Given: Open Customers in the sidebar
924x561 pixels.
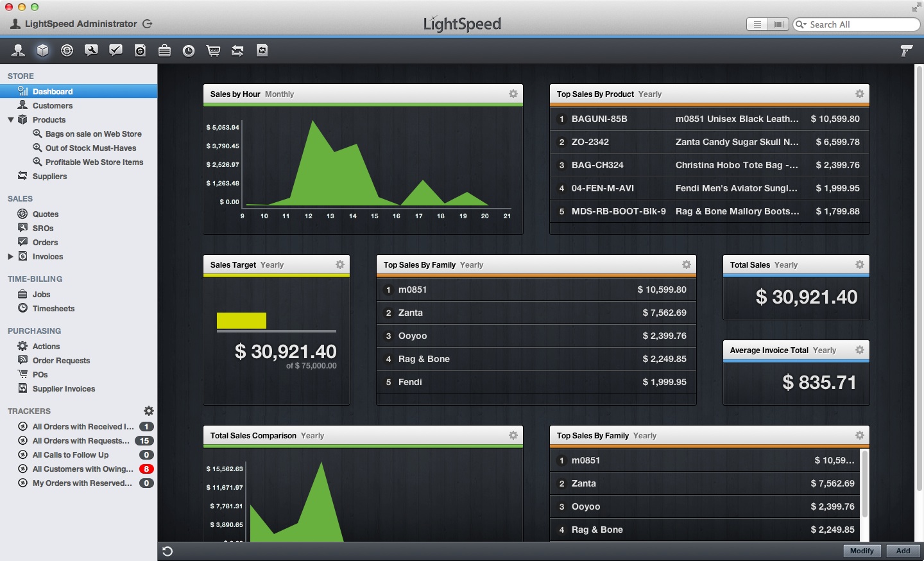Looking at the screenshot, I should [78, 105].
